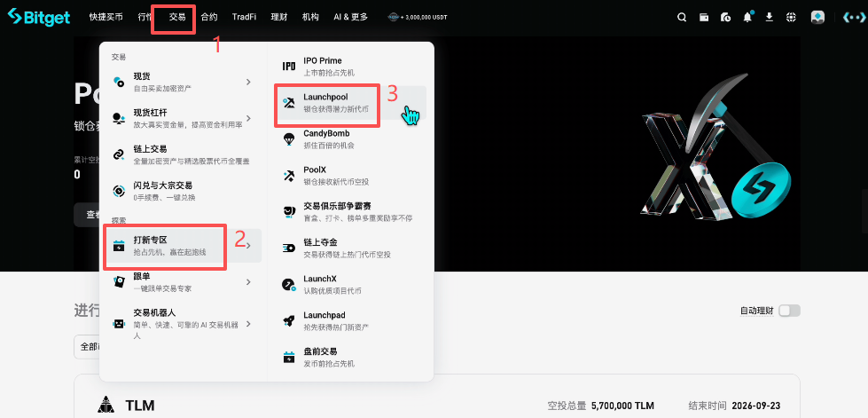The width and height of the screenshot is (868, 418).
Task: Click the TLM project name
Action: click(140, 406)
